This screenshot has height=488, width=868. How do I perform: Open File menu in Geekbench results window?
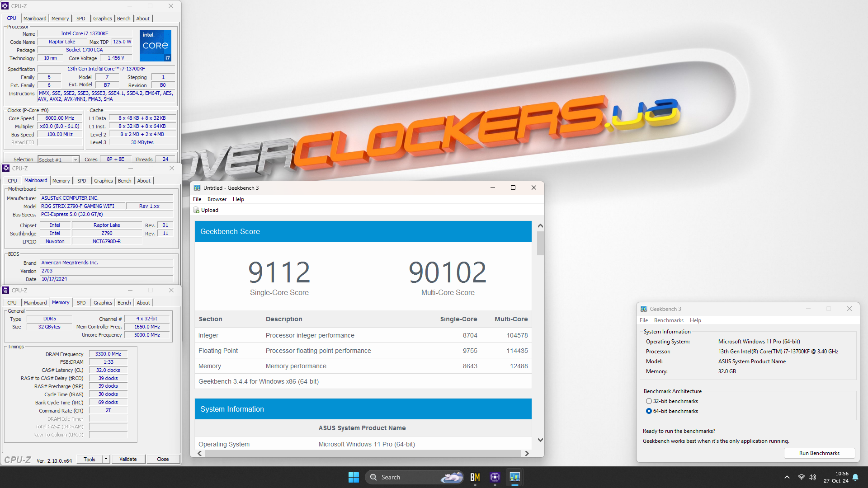click(197, 199)
